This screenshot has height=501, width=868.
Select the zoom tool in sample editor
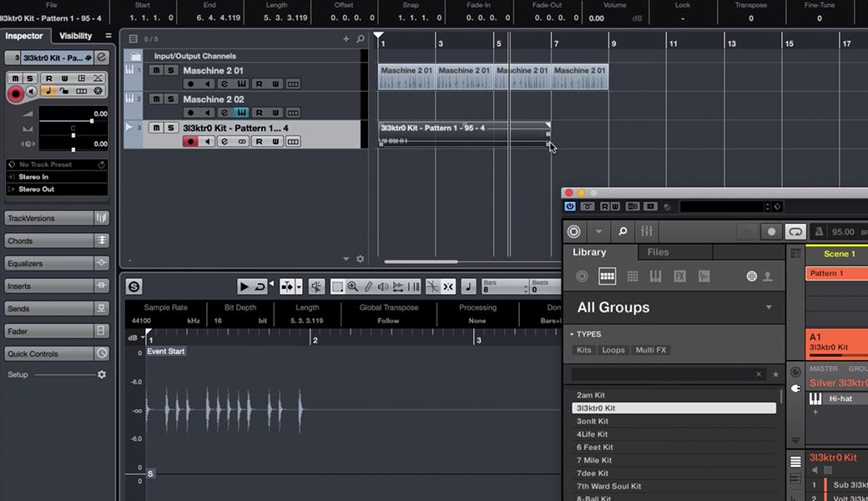[352, 286]
